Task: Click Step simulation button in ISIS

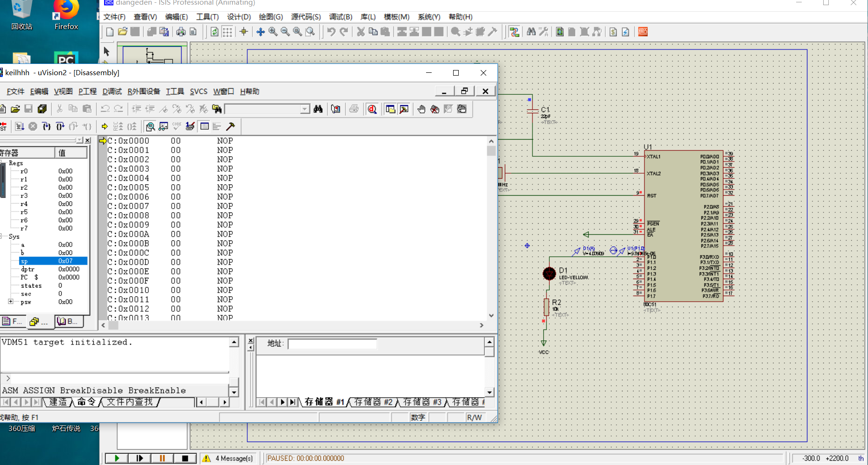Action: point(140,458)
